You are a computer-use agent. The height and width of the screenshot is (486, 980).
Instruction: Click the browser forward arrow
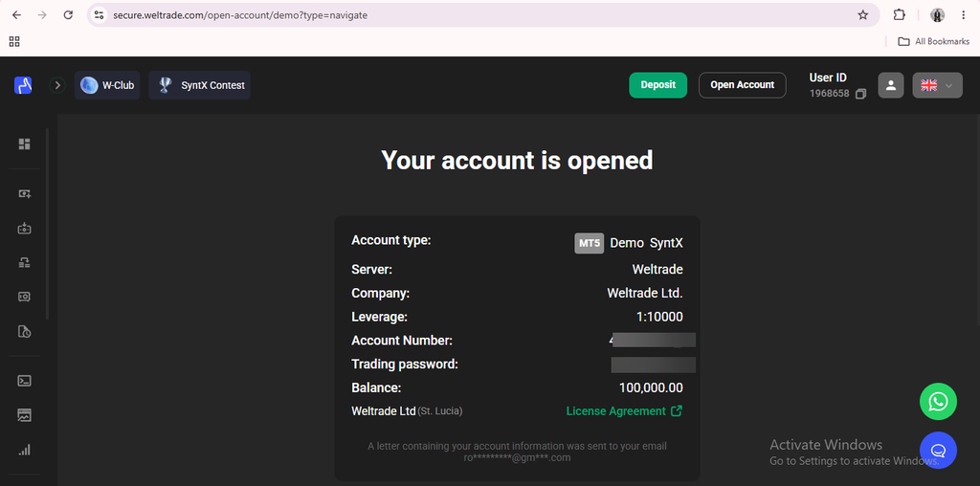coord(42,15)
